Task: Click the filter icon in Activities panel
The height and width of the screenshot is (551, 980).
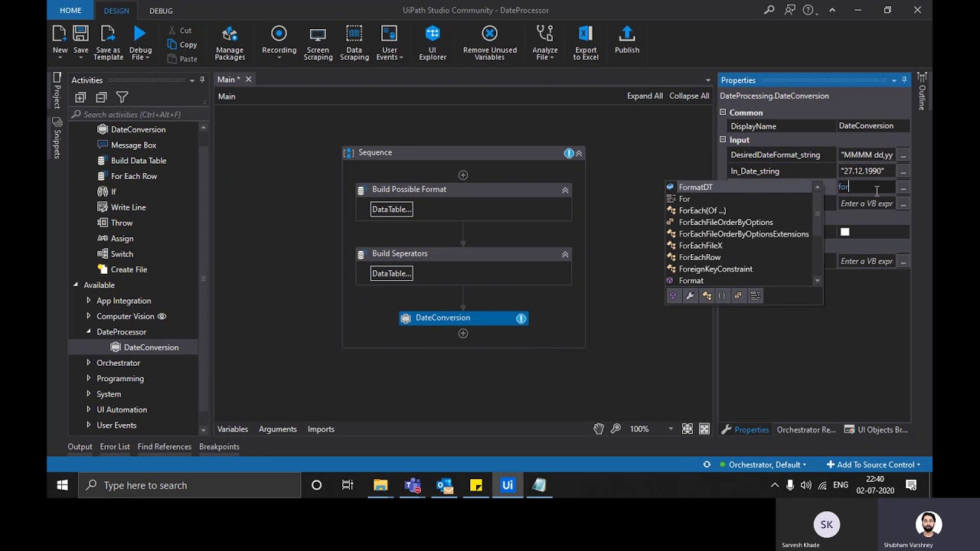Action: click(122, 97)
